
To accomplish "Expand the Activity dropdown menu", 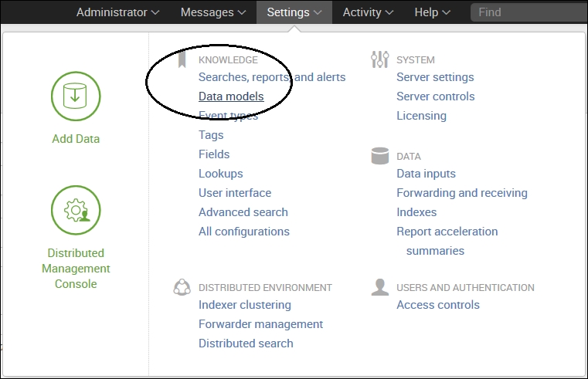I will point(368,12).
